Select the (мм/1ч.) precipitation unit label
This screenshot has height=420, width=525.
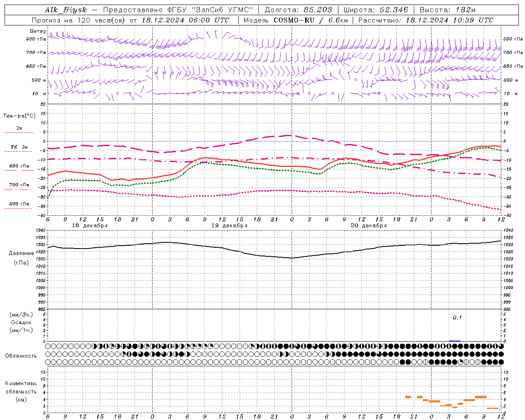[21, 330]
